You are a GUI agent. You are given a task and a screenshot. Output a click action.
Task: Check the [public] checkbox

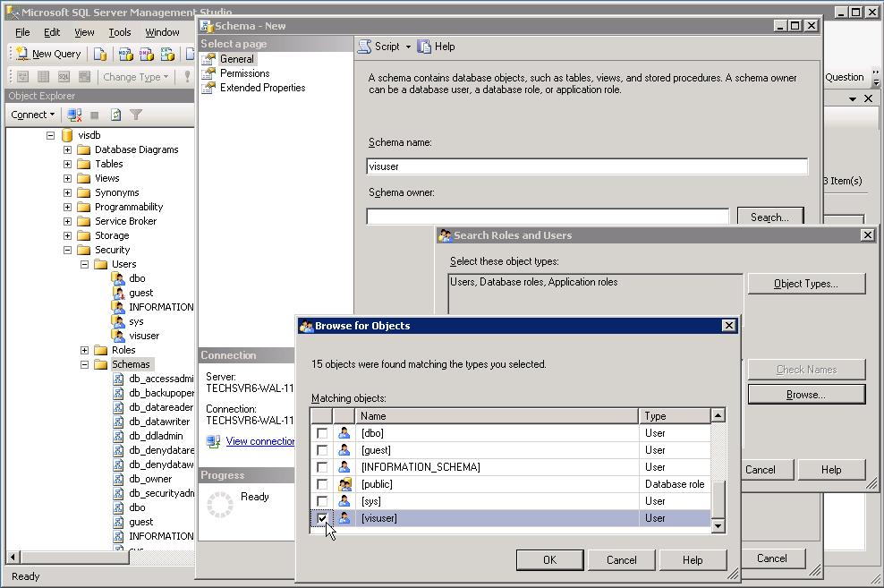tap(322, 484)
